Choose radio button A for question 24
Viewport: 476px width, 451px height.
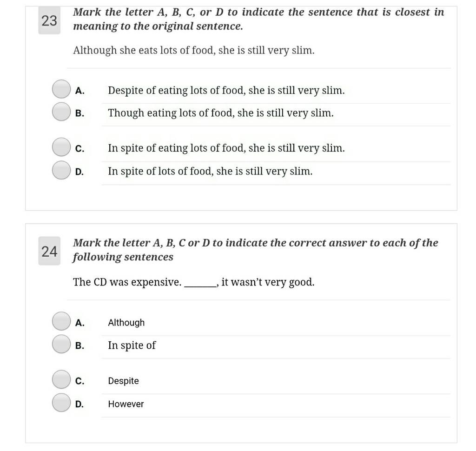[61, 321]
